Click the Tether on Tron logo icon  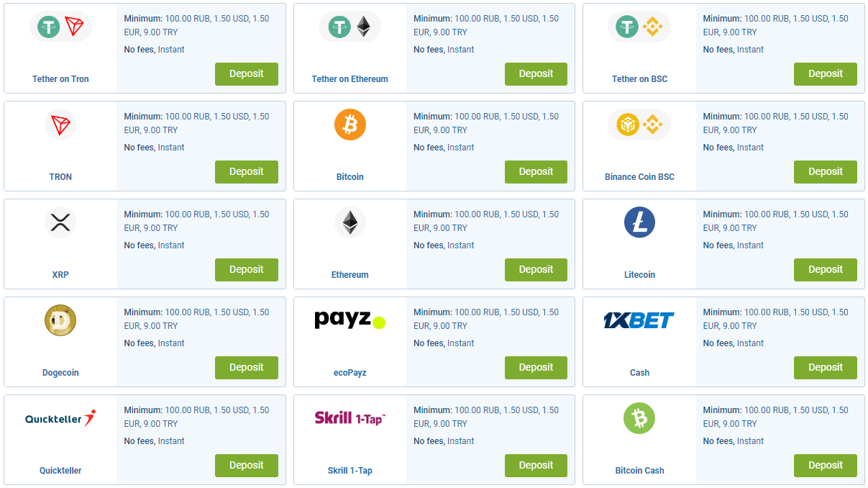click(61, 27)
